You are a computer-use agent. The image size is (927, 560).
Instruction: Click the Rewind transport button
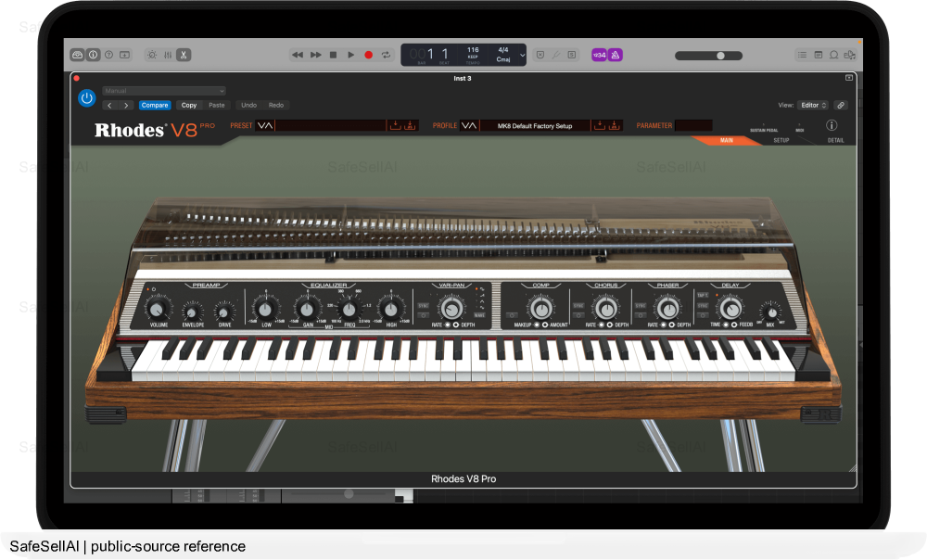[298, 55]
